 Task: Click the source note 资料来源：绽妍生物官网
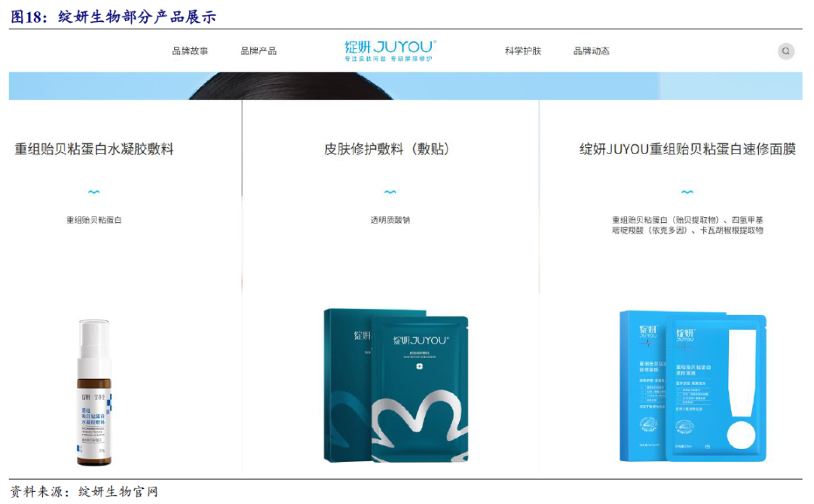pos(84,491)
